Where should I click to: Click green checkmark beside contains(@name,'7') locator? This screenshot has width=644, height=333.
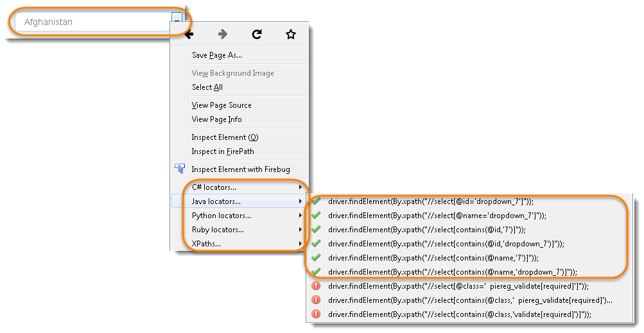[x=316, y=258]
